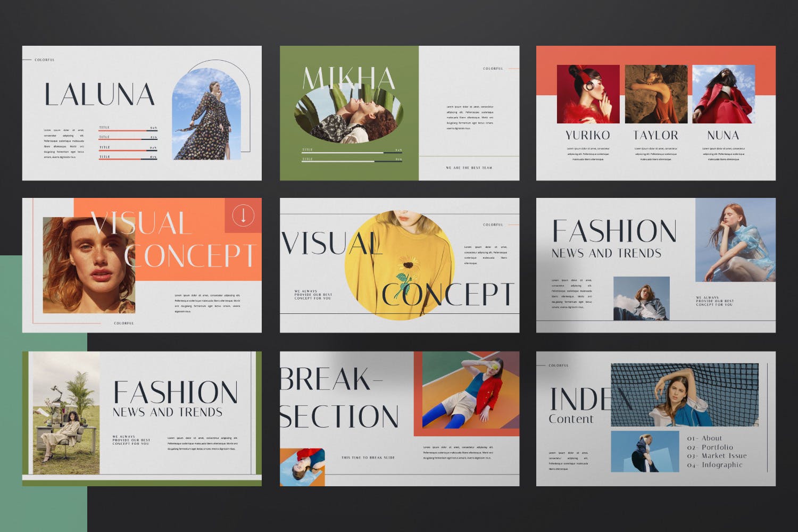Click the 01- About index entry

click(704, 438)
